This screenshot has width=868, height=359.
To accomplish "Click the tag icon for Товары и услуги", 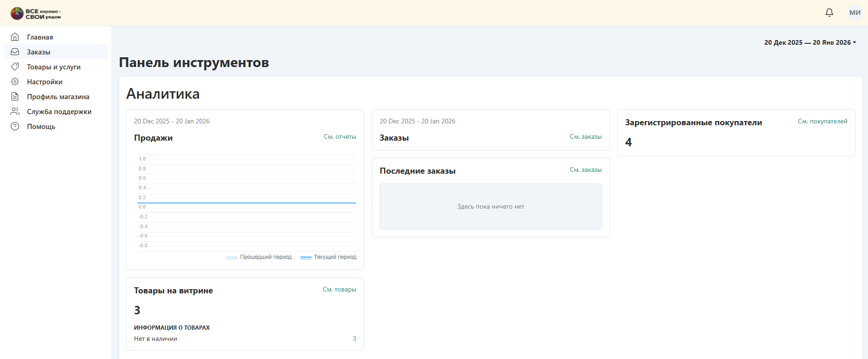I will [x=15, y=67].
